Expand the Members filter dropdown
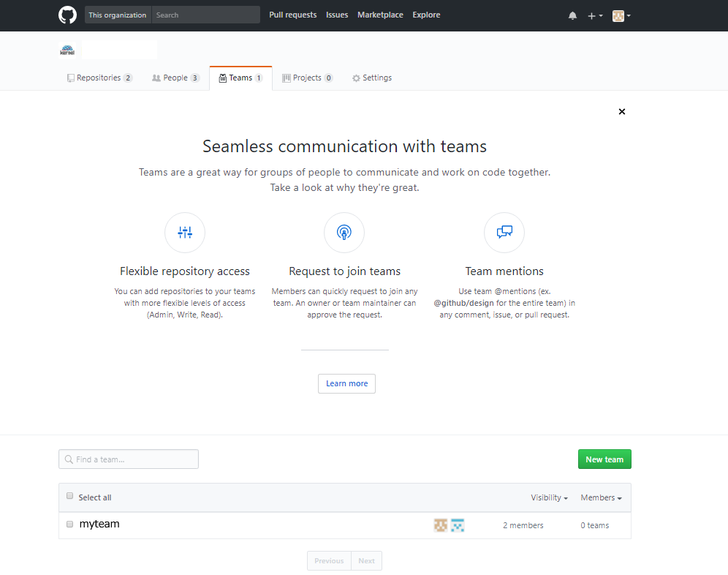Viewport: 728px width, 575px height. click(x=601, y=497)
